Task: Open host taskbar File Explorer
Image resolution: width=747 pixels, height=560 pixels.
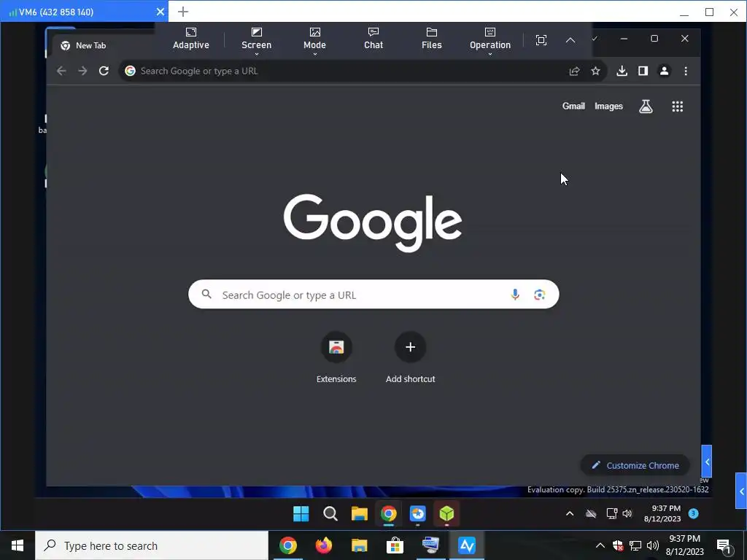Action: tap(360, 545)
